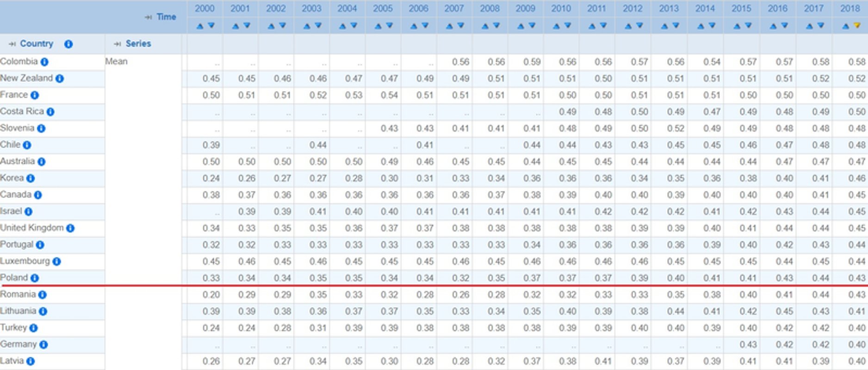The image size is (868, 370).
Task: Click Costa Rica's 2010 value 0.49
Action: [x=568, y=112]
